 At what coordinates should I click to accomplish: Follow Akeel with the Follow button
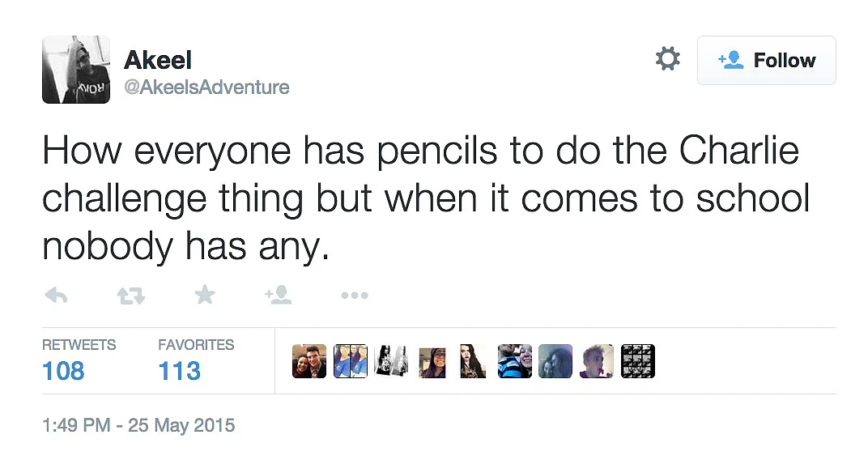point(766,61)
